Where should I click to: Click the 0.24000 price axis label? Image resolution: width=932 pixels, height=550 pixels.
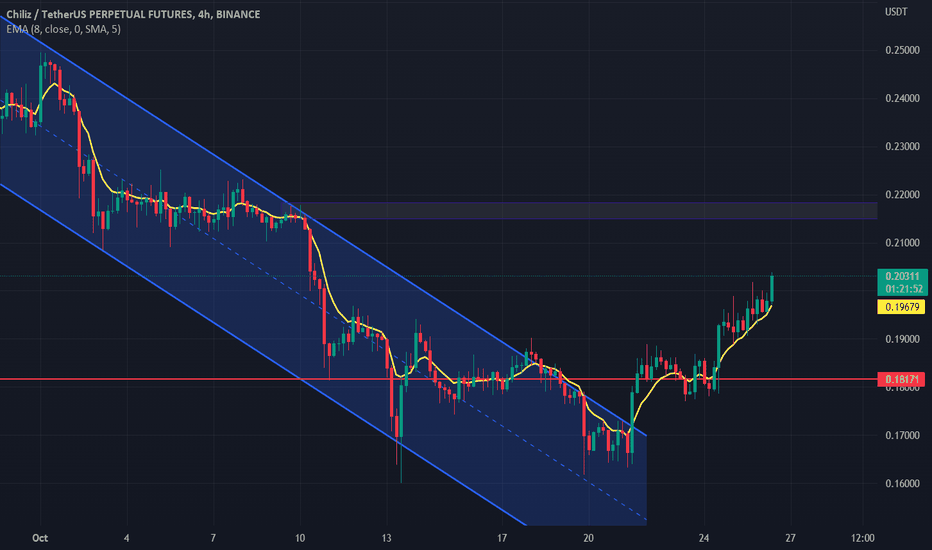pyautogui.click(x=902, y=99)
